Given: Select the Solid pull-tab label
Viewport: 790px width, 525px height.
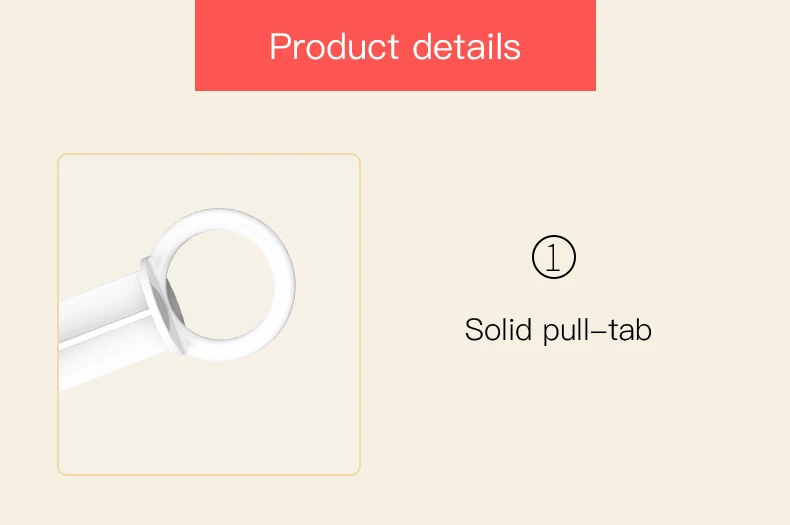Looking at the screenshot, I should tap(558, 331).
